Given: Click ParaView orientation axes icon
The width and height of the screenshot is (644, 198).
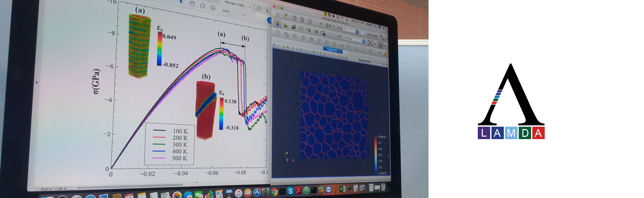Looking at the screenshot, I should 380,45.
